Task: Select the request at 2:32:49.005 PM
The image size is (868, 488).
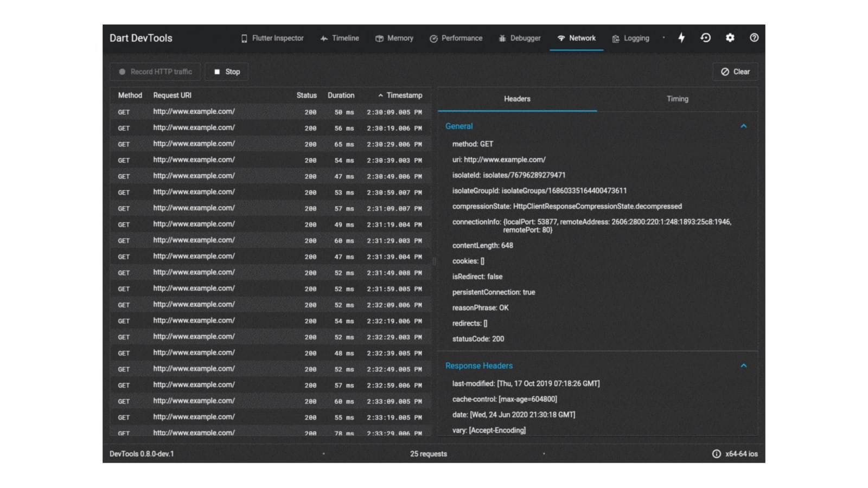Action: [x=271, y=369]
